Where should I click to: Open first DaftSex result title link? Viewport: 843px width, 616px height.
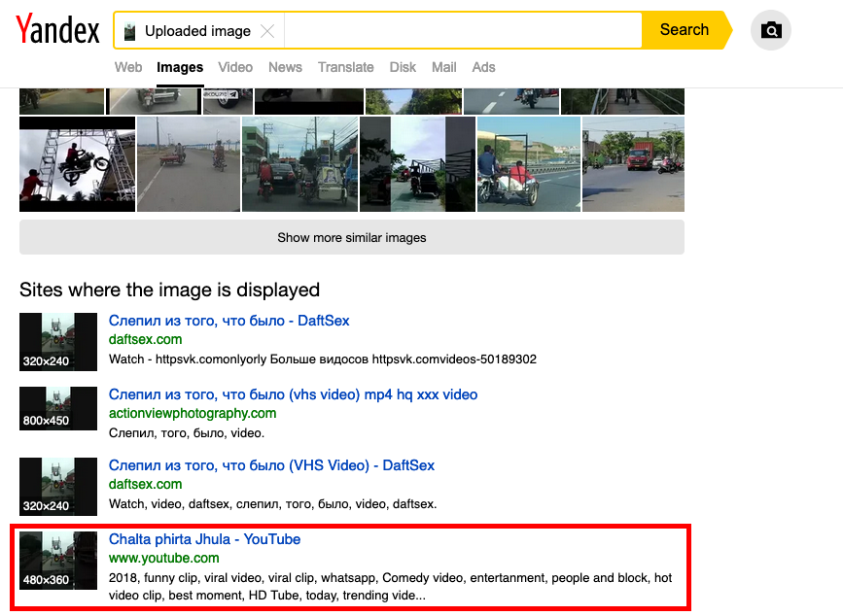pos(229,321)
